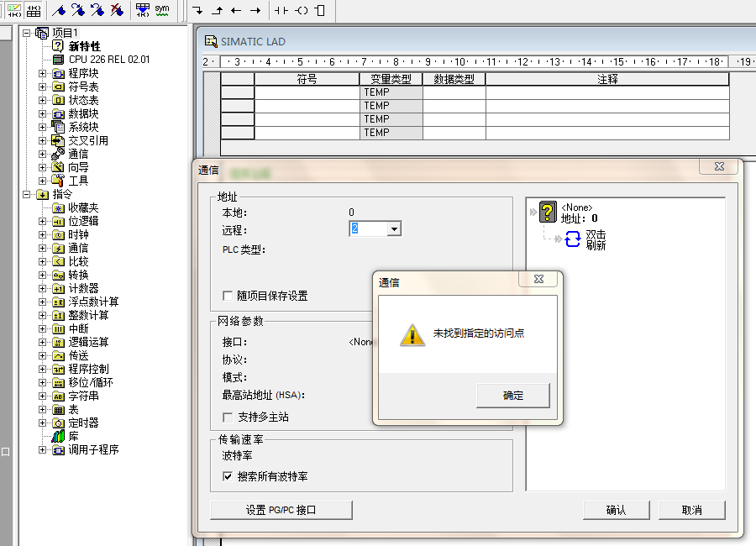Screen dimensions: 756x546
Task: Uncheck 搜索所有波特率 checkbox
Action: pos(228,476)
